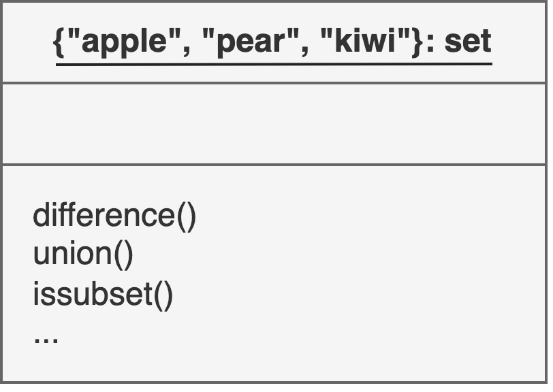553x392 pixels.
Task: Click the opening curly brace in title
Action: click(59, 42)
